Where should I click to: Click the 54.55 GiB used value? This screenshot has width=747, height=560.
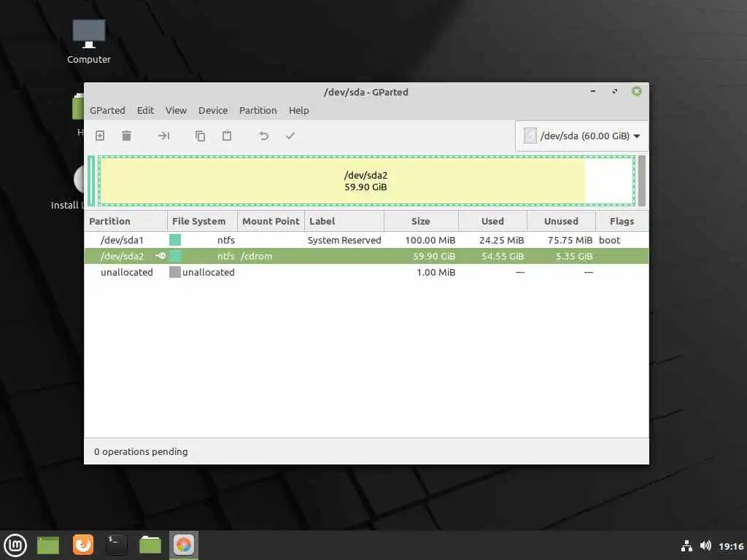point(503,256)
